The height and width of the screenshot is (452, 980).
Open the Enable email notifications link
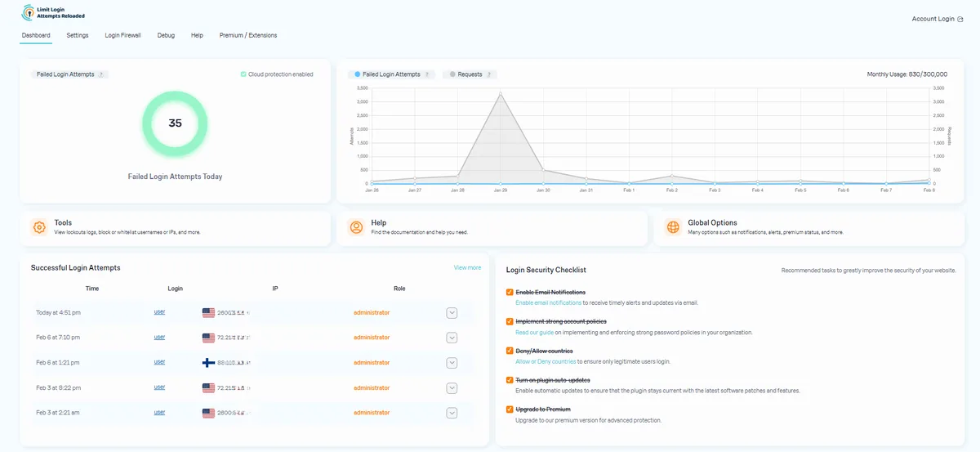click(549, 302)
